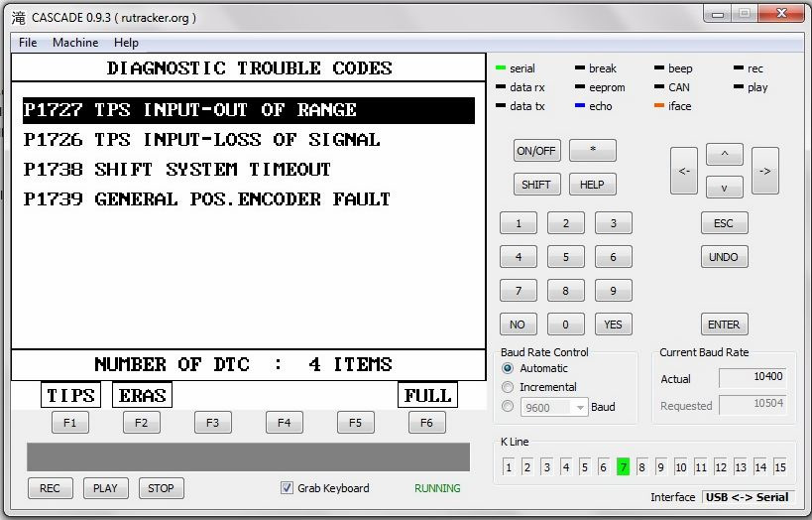Click keypad digit 5
This screenshot has height=520, width=812.
click(566, 257)
